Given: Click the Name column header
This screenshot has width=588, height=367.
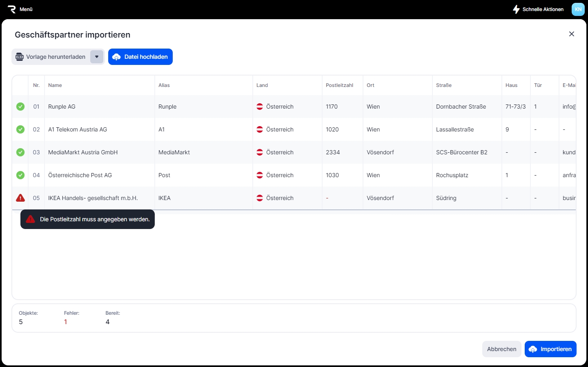Looking at the screenshot, I should (x=55, y=85).
